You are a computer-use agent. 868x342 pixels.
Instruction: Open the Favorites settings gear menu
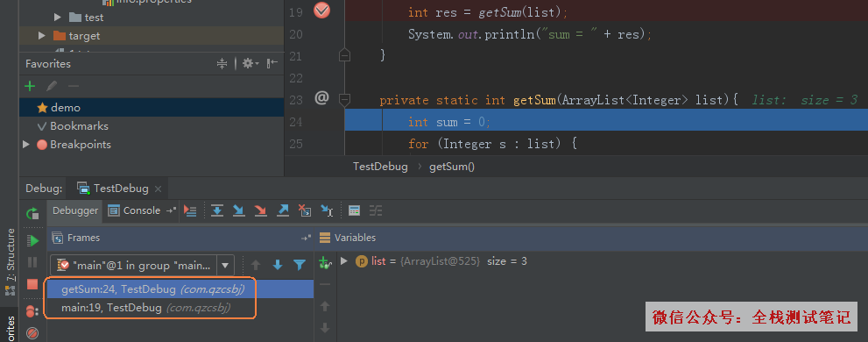coord(251,64)
